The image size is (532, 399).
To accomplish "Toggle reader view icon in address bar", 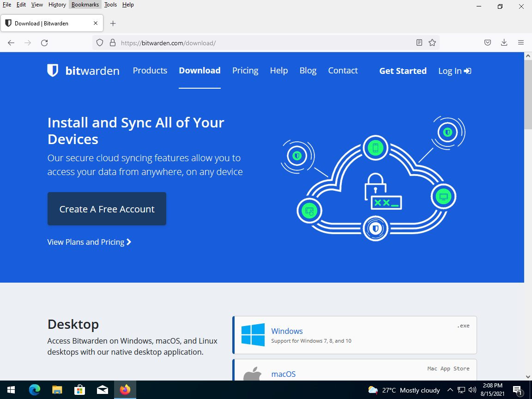I will pyautogui.click(x=419, y=43).
